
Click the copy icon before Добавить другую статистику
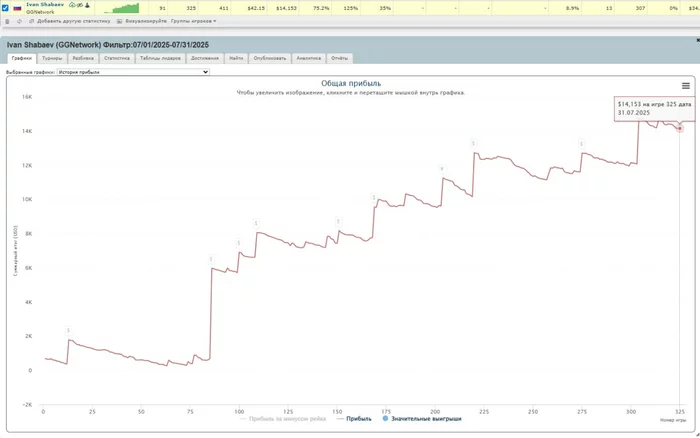pos(31,21)
